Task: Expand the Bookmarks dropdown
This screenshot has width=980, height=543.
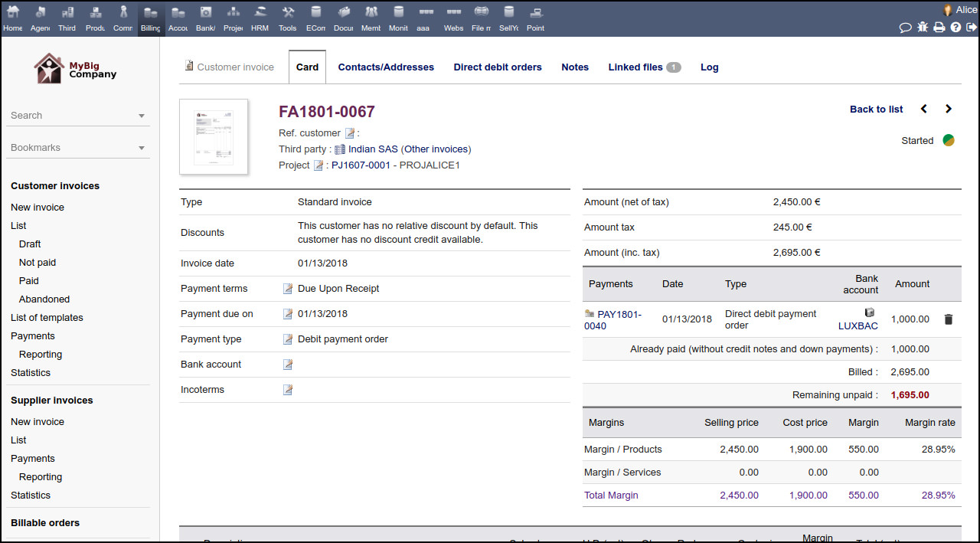Action: 142,148
